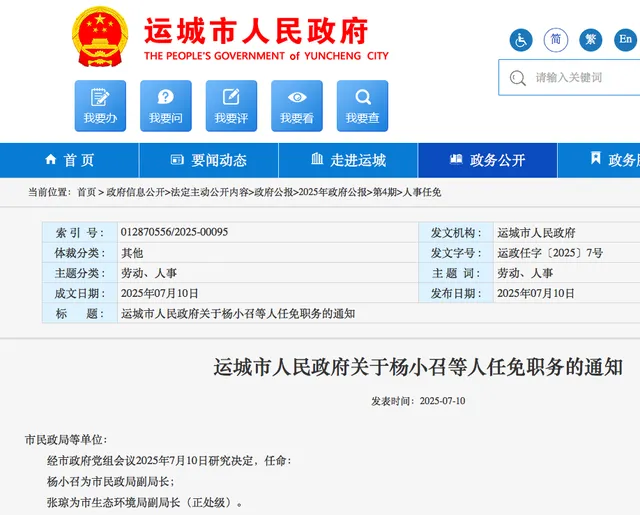Viewport: 640px width, 515px height.
Task: Switch to simplified Chinese (简)
Action: click(556, 40)
